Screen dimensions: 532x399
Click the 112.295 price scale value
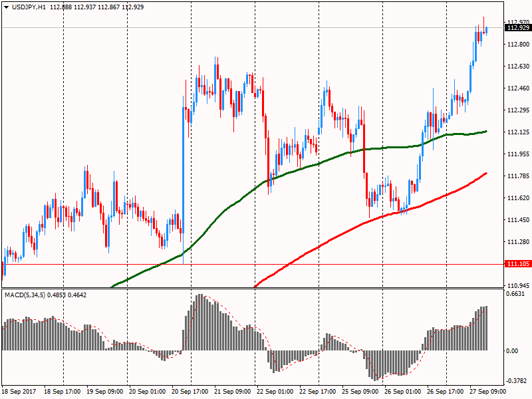click(518, 110)
